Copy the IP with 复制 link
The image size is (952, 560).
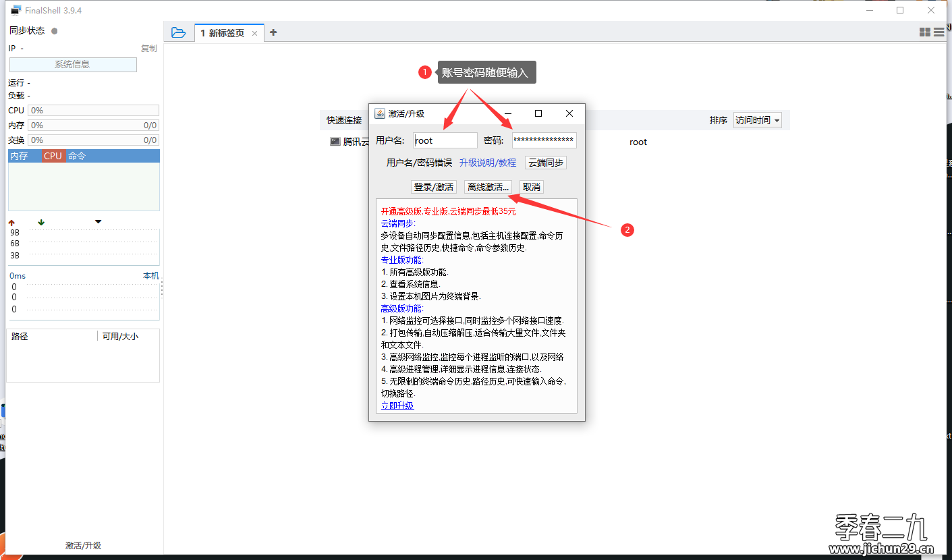pyautogui.click(x=148, y=49)
